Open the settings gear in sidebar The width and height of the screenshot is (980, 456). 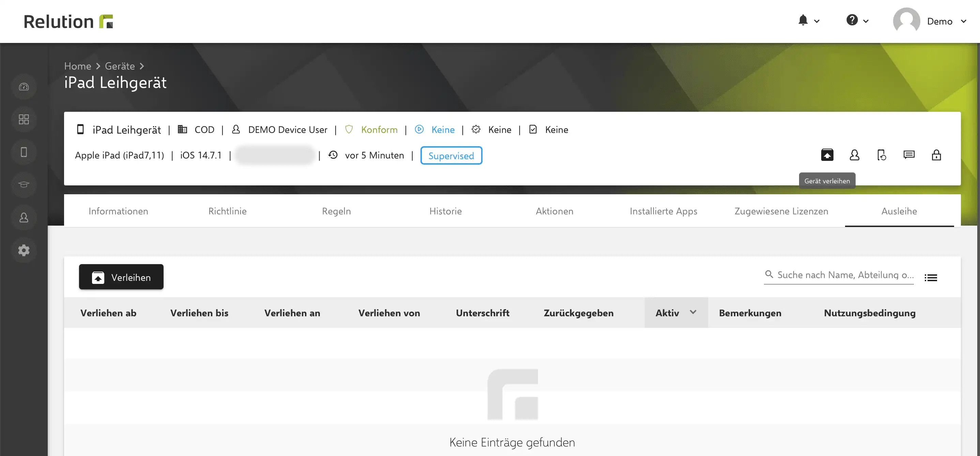(24, 250)
